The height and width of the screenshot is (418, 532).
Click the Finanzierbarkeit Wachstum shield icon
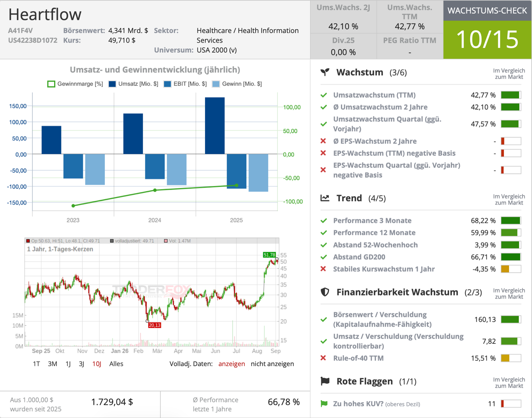325,292
